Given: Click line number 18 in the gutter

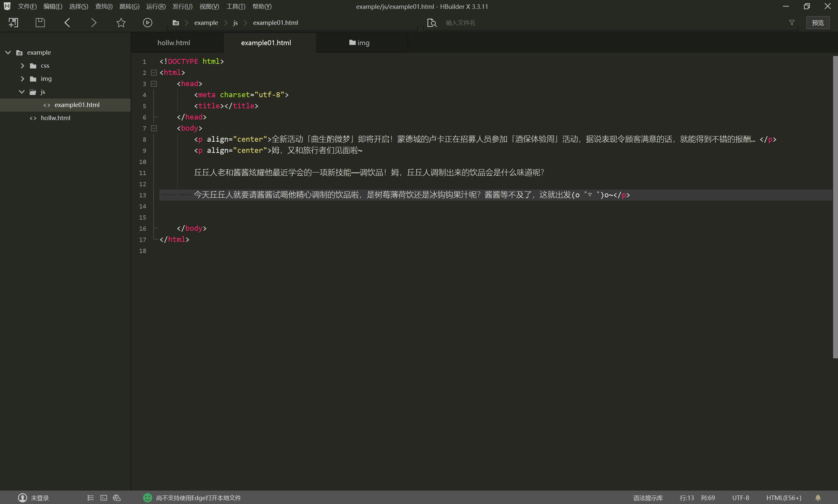Looking at the screenshot, I should click(x=143, y=251).
